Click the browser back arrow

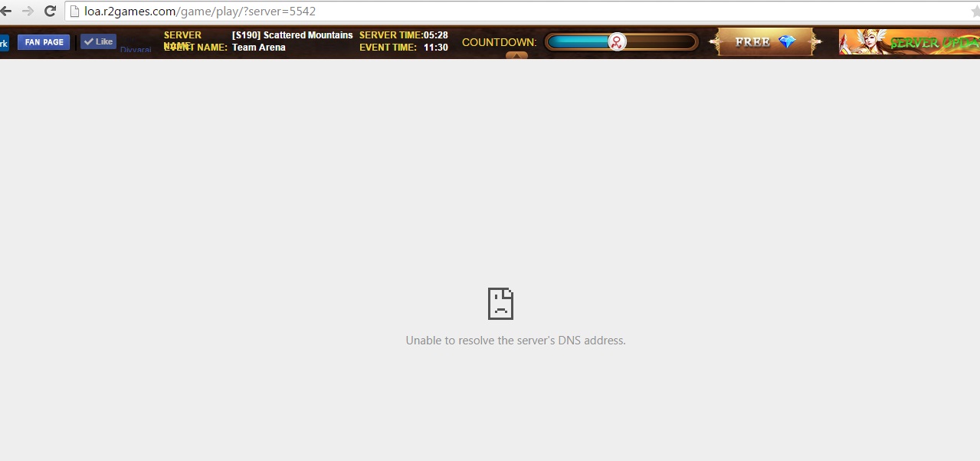[6, 12]
